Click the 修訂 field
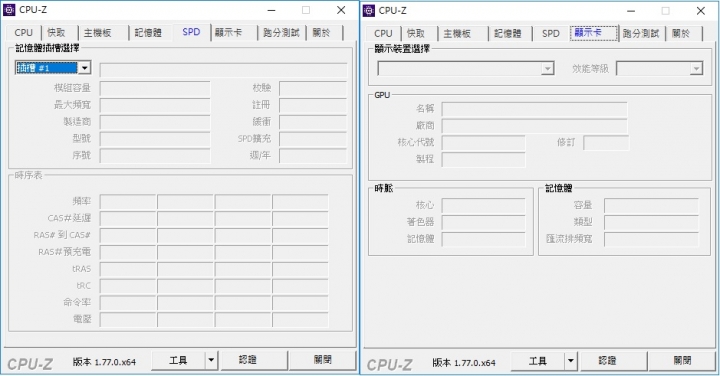 pos(606,143)
